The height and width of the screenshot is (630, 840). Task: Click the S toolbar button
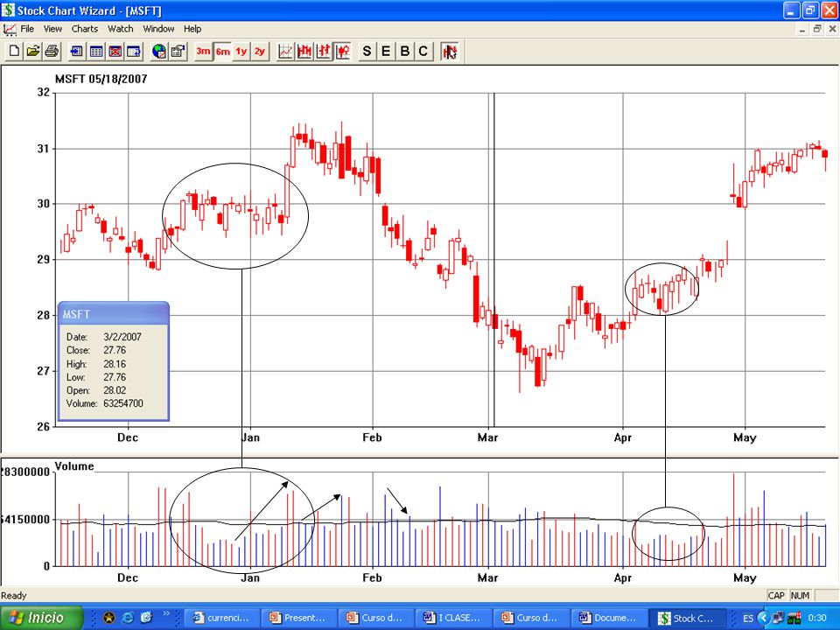tap(367, 52)
